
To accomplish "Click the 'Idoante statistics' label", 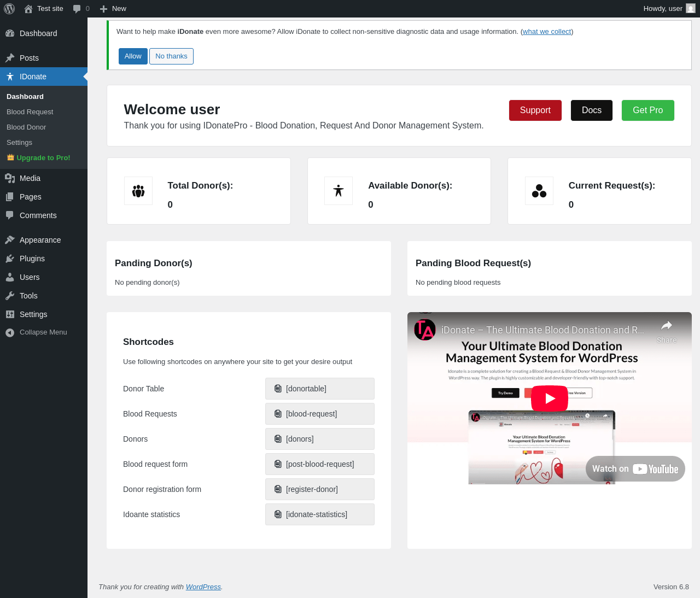I will click(151, 514).
